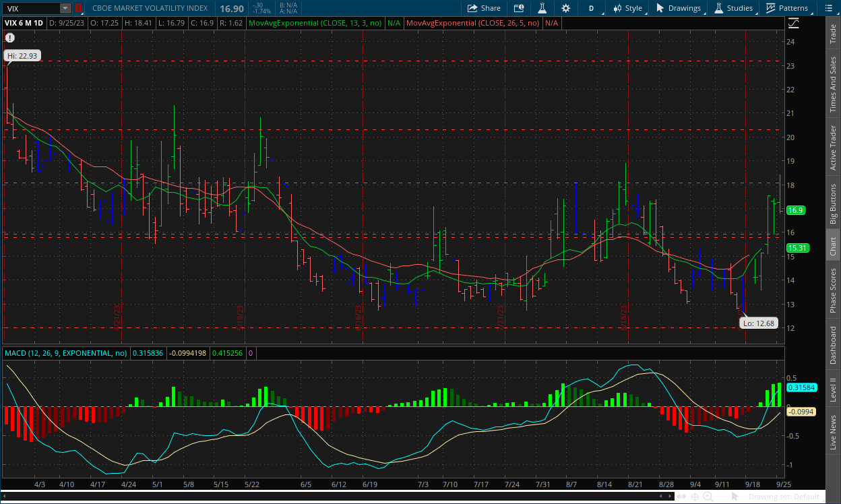Viewport: 841px width, 504px height.
Task: Switch to Times And Sales tab
Action: click(833, 84)
